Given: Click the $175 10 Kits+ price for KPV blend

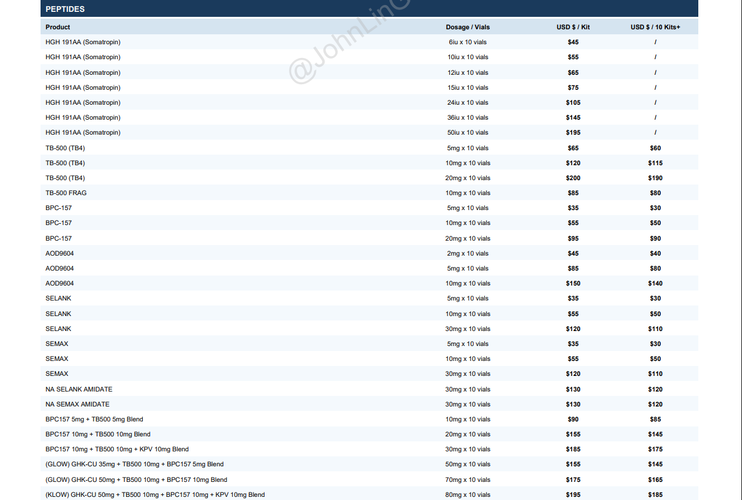Looking at the screenshot, I should [655, 449].
